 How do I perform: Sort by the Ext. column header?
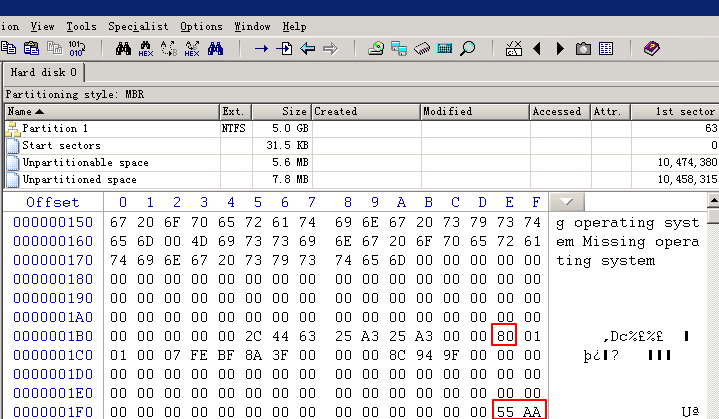(236, 111)
